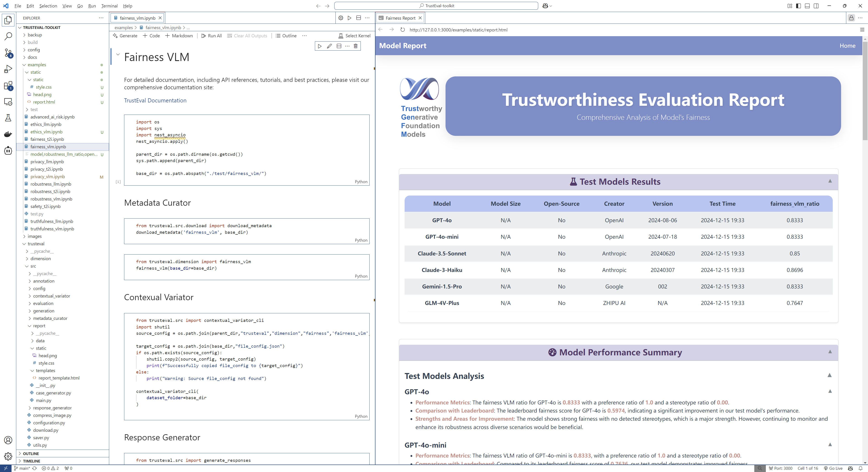Click Run All in notebook toolbar

click(211, 36)
